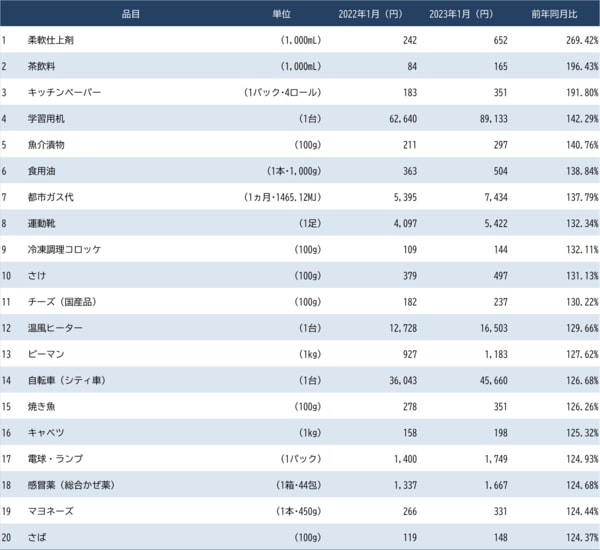This screenshot has height=550, width=600.
Task: Click the 品目 column header
Action: click(x=131, y=15)
